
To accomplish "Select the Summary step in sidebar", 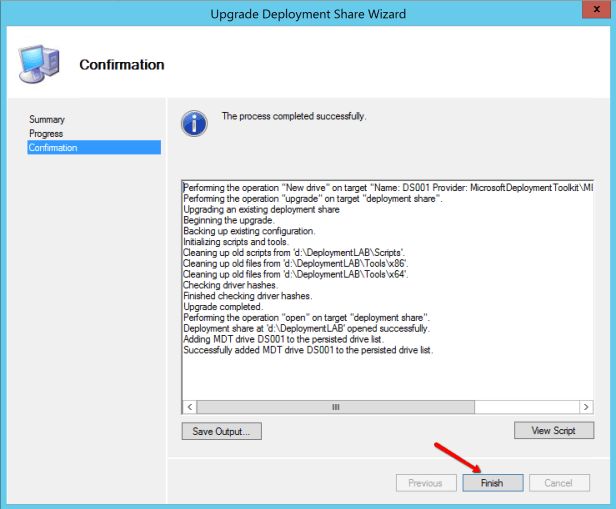I will (47, 120).
